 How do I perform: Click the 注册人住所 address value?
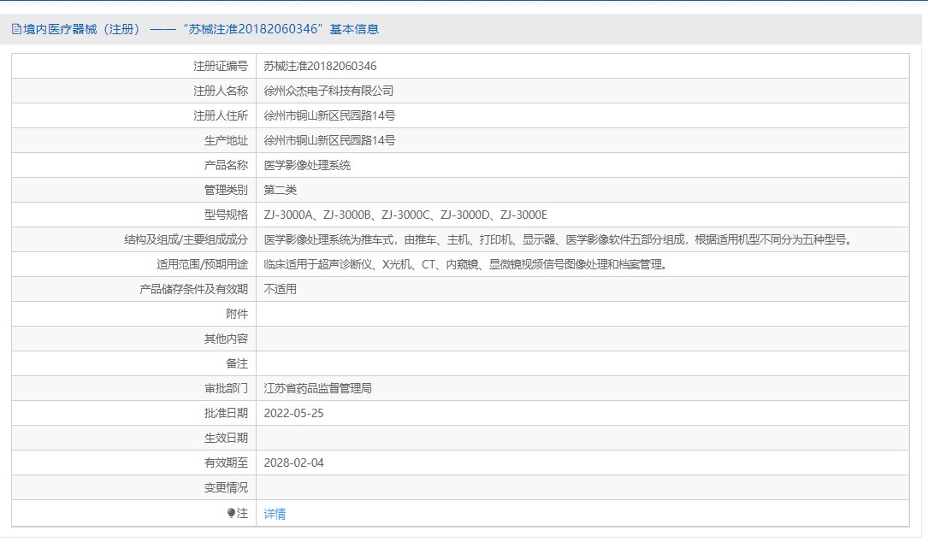(x=329, y=116)
